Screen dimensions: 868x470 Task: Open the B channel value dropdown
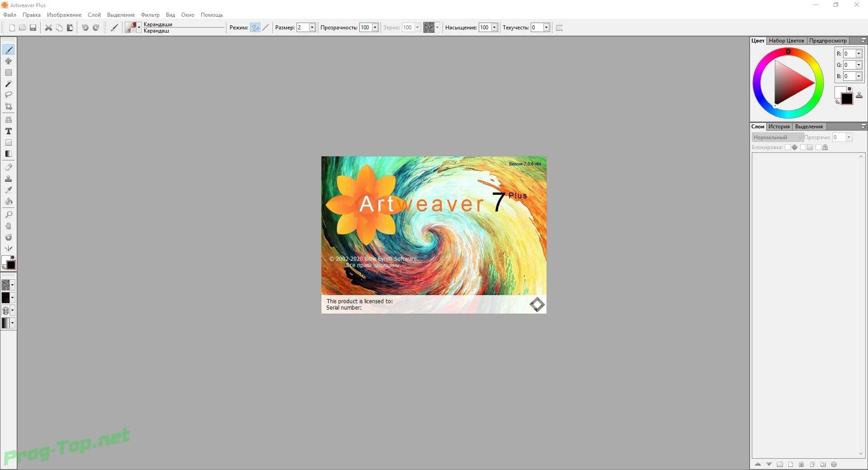[859, 76]
